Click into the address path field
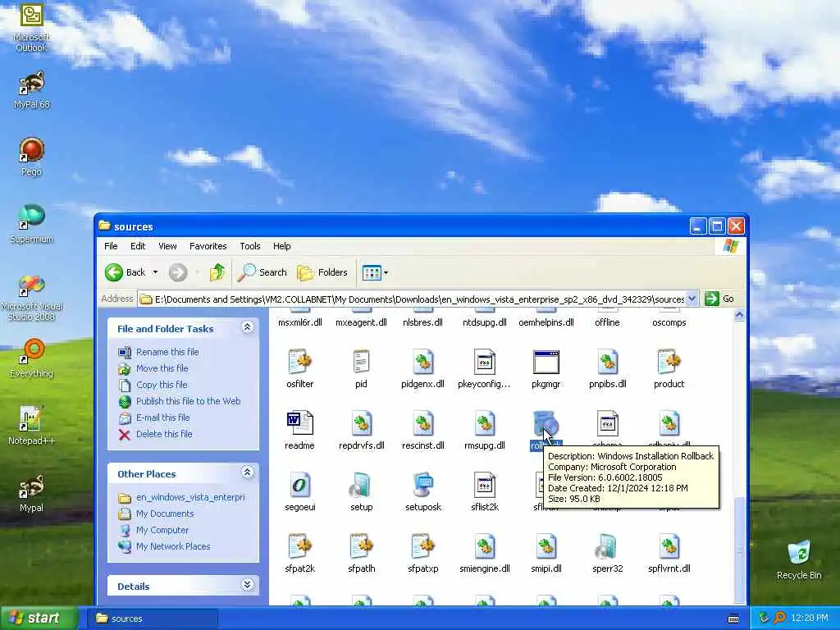The width and height of the screenshot is (840, 630). [x=418, y=299]
